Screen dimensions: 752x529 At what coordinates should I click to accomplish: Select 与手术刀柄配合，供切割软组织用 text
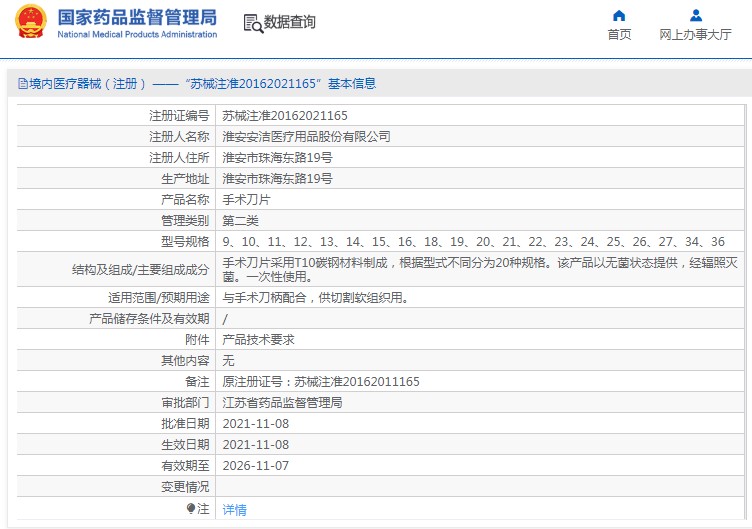(316, 298)
